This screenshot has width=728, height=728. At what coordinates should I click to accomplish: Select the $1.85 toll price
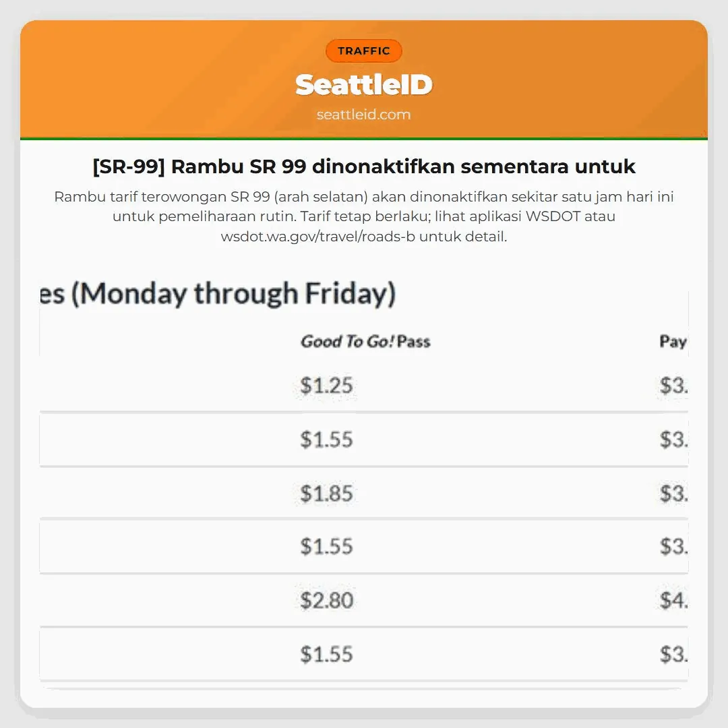pyautogui.click(x=326, y=493)
